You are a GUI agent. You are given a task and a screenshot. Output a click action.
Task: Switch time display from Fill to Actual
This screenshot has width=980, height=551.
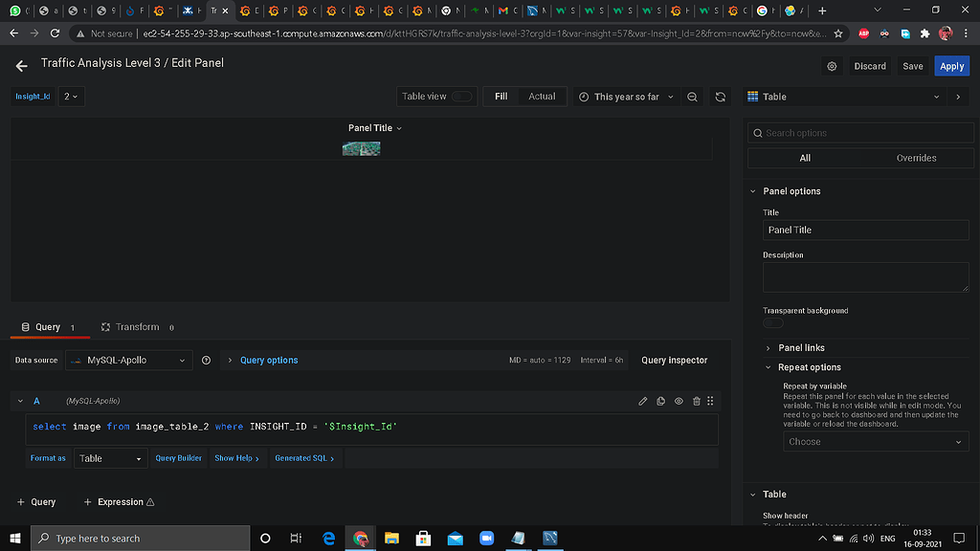pyautogui.click(x=542, y=96)
